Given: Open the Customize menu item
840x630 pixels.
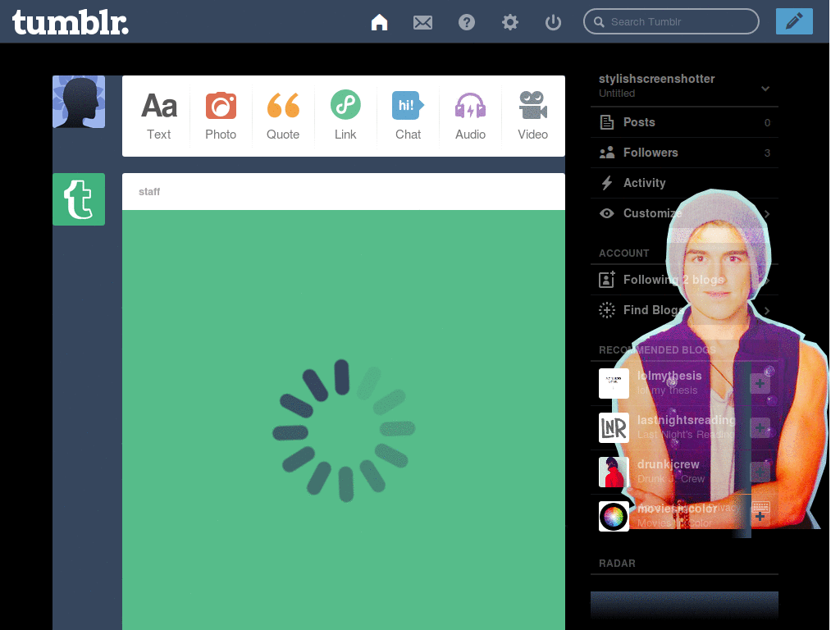Looking at the screenshot, I should coord(684,213).
